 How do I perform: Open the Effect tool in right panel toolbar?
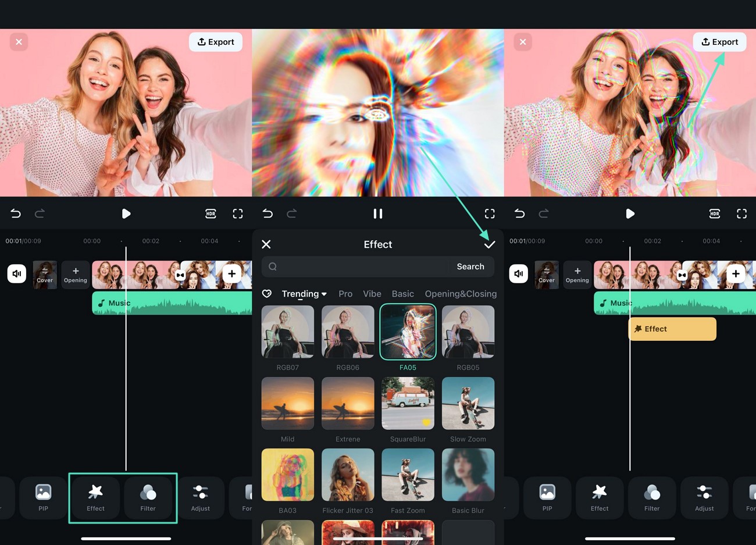click(600, 498)
